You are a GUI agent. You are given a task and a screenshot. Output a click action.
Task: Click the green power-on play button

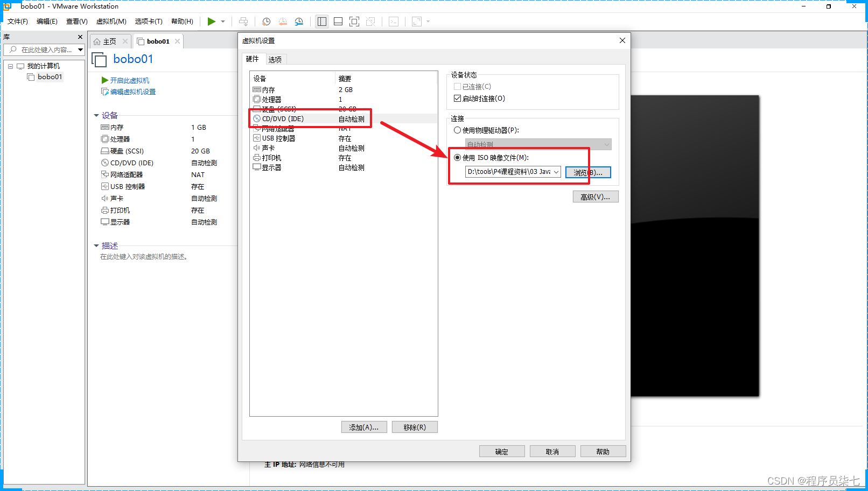pos(212,22)
